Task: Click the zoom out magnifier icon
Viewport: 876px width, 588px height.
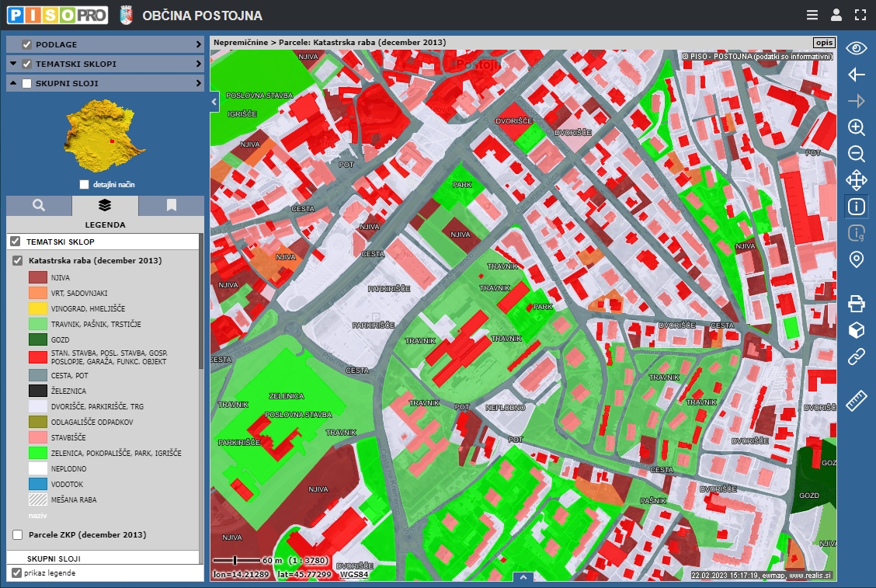Action: [x=856, y=154]
